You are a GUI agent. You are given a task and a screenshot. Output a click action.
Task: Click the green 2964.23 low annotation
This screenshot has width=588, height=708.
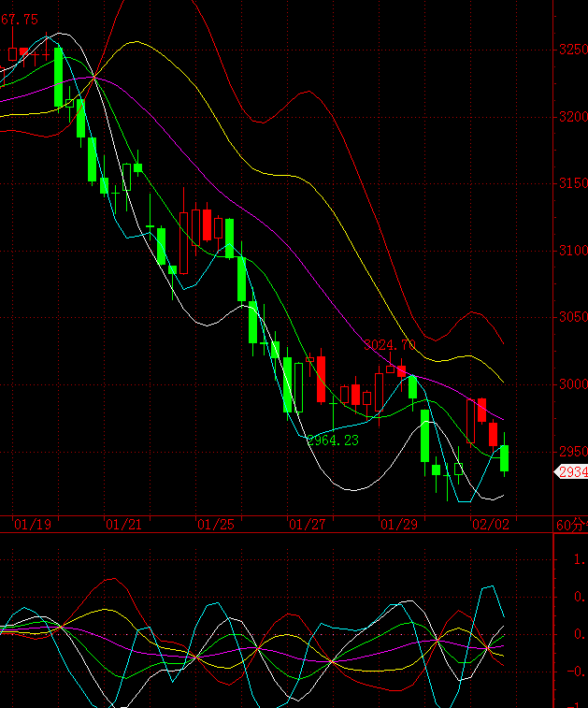(x=333, y=441)
